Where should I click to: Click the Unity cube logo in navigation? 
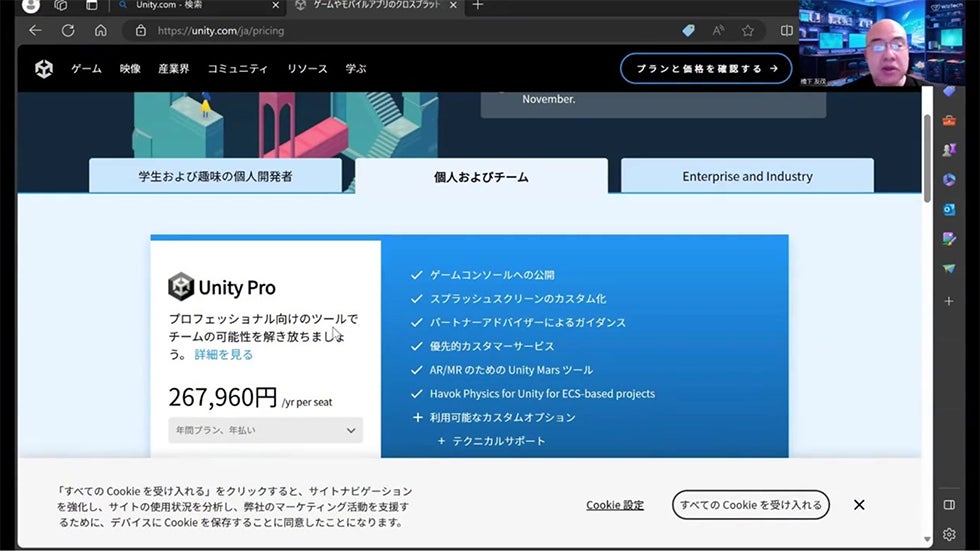point(44,69)
